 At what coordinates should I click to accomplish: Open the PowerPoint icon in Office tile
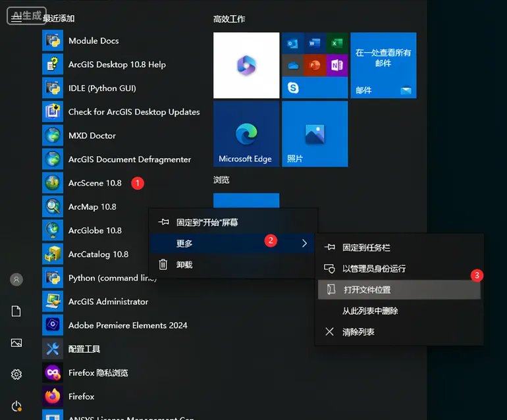[x=315, y=65]
